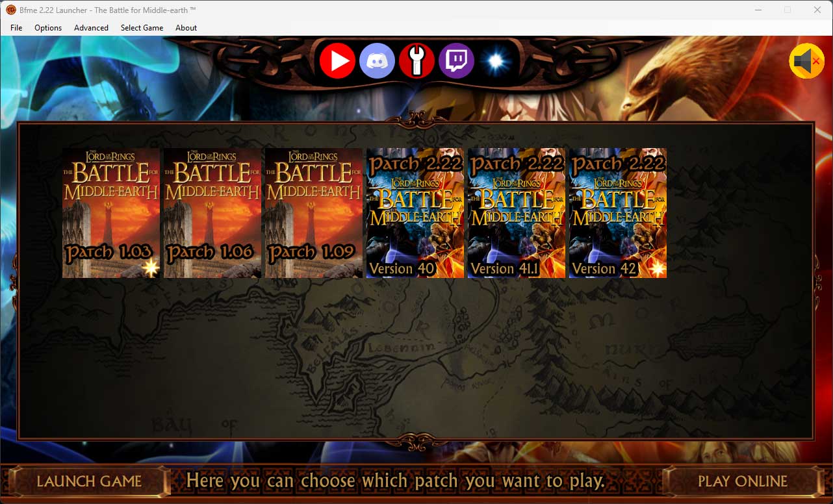This screenshot has width=833, height=504.
Task: Open the YouTube channel icon
Action: (337, 61)
